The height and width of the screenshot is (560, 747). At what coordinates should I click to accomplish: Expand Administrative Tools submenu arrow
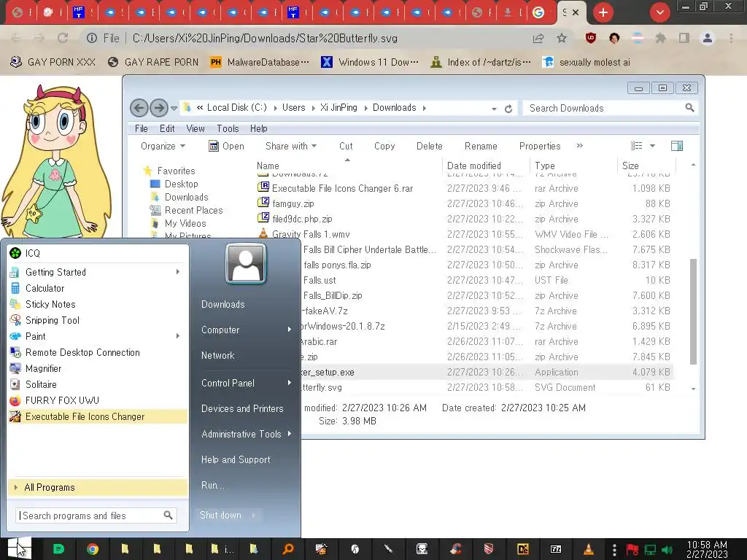coord(289,434)
